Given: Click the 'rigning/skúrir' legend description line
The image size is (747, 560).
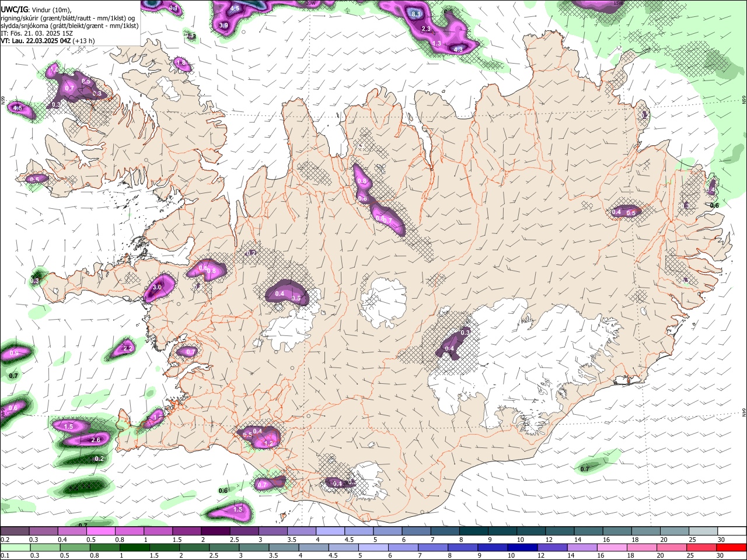Looking at the screenshot, I should (68, 18).
